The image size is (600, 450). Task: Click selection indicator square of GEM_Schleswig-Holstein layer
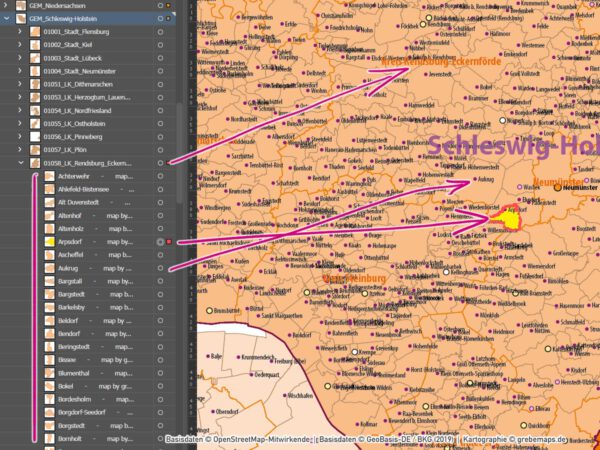[169, 19]
